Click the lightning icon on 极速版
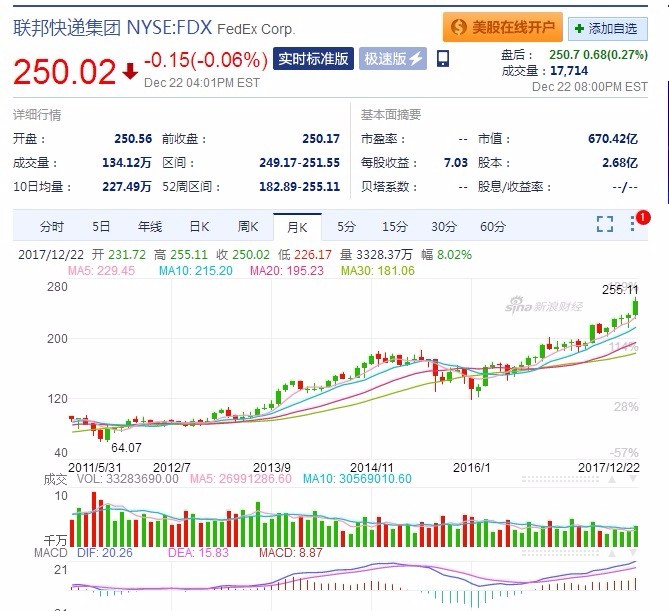The height and width of the screenshot is (611, 669). click(416, 59)
